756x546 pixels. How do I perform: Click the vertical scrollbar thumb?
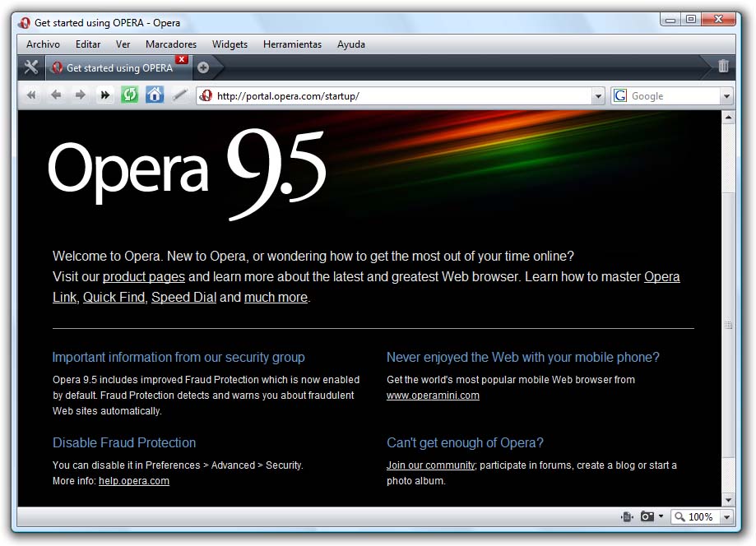(728, 326)
